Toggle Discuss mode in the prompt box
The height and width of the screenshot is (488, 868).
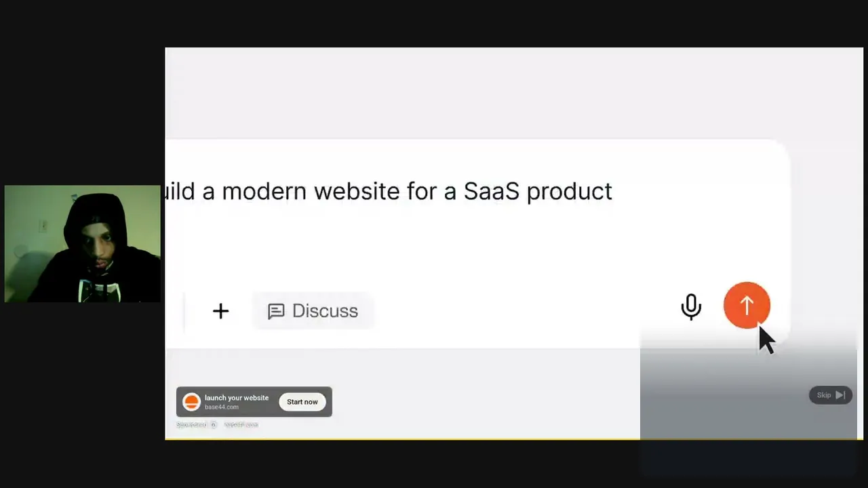click(x=313, y=311)
